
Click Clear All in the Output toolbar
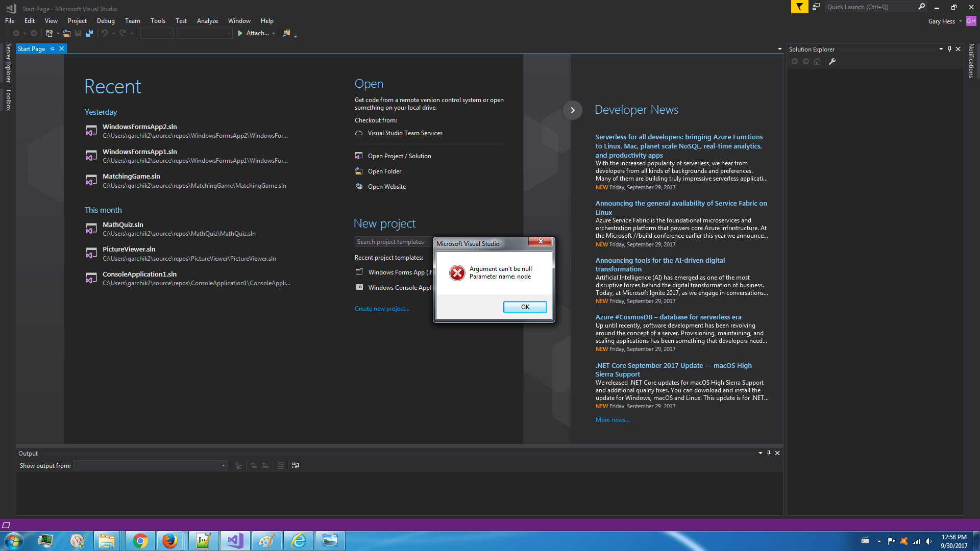click(x=280, y=465)
